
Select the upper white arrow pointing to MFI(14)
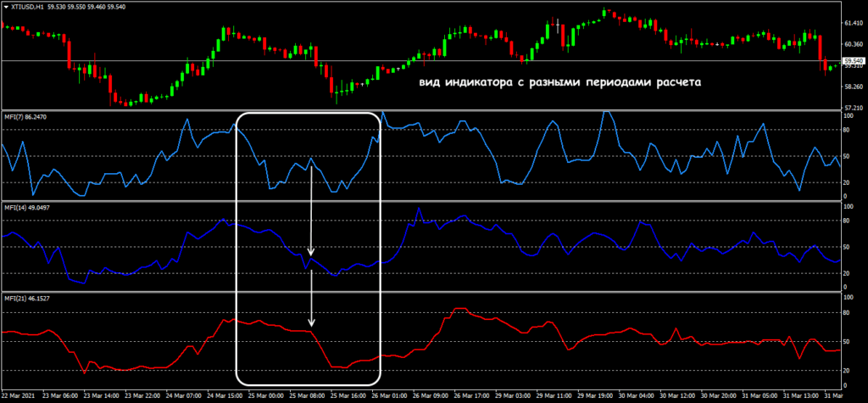(x=312, y=212)
